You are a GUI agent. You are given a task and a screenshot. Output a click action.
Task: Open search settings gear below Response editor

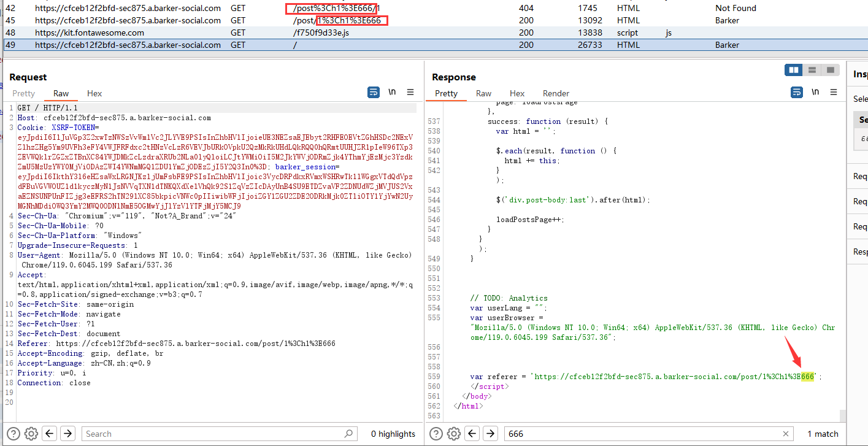[x=455, y=433]
